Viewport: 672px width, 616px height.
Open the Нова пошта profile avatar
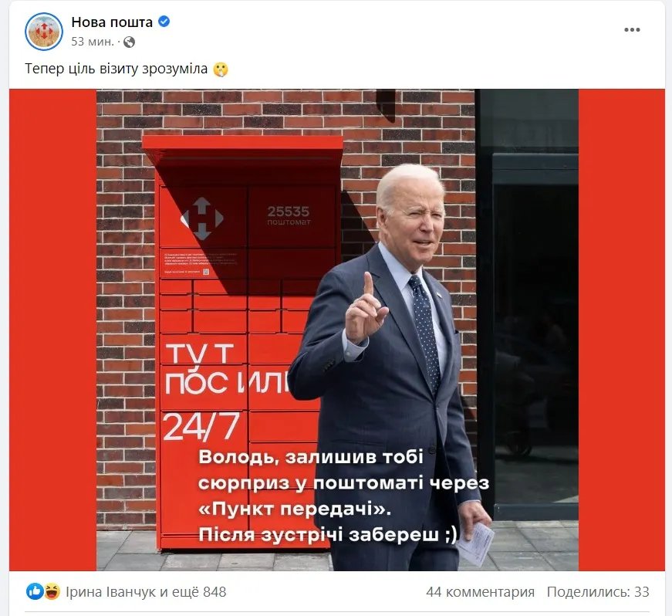tap(44, 32)
